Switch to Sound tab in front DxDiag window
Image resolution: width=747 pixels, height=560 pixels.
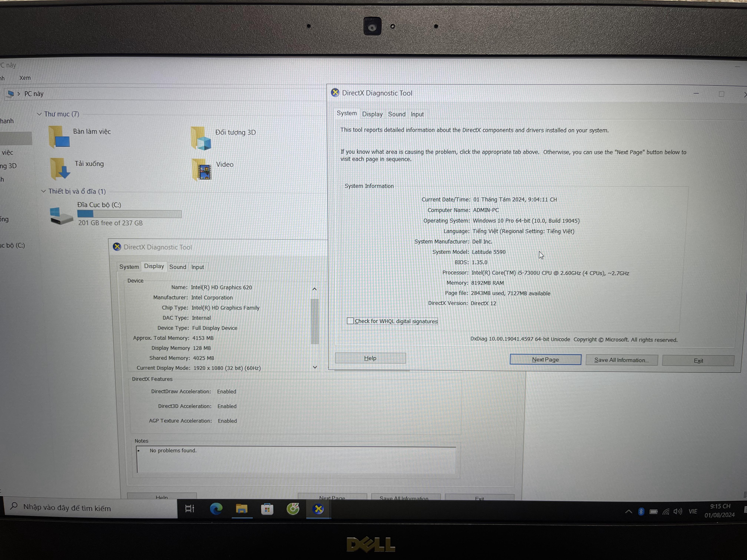[x=396, y=114]
